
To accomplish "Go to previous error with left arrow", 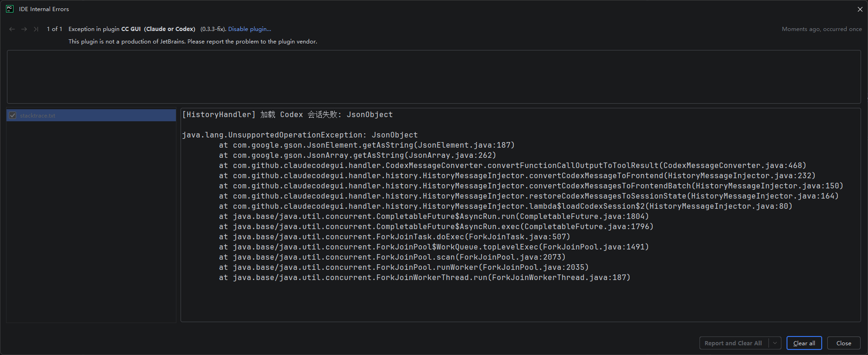I will point(12,29).
